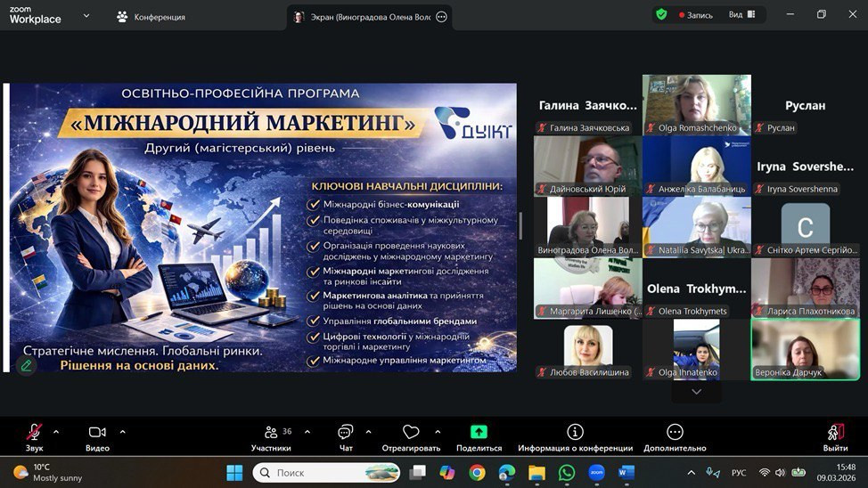868x488 pixels.
Task: Open the Дополнительно three-dots menu
Action: coord(675,433)
